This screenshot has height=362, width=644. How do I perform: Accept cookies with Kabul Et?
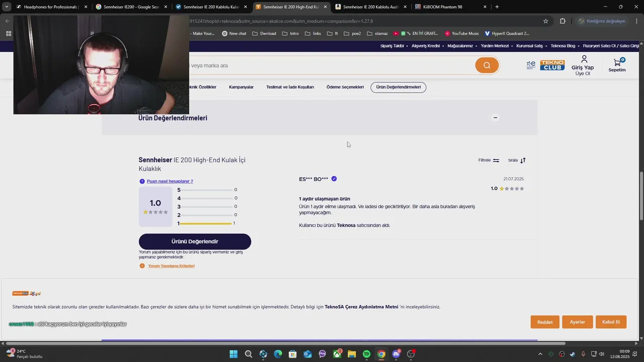(x=611, y=322)
